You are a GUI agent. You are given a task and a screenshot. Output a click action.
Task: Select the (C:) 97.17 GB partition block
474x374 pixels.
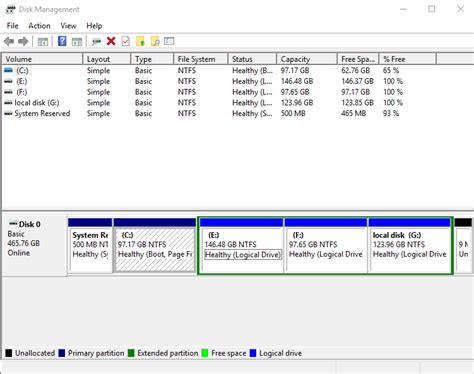click(155, 246)
